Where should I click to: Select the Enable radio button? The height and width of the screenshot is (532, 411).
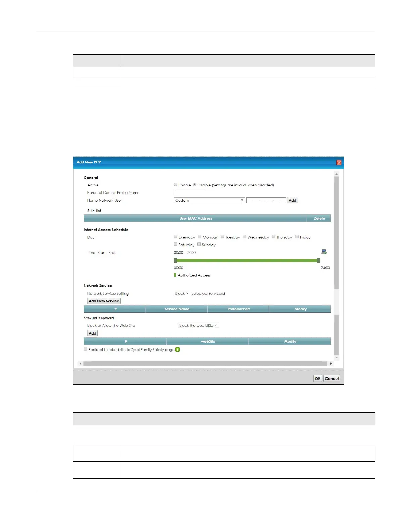[x=176, y=185]
